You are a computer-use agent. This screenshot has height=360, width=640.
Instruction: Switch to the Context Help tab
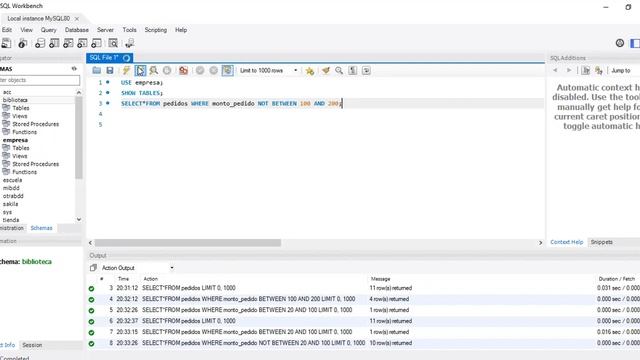(x=567, y=242)
